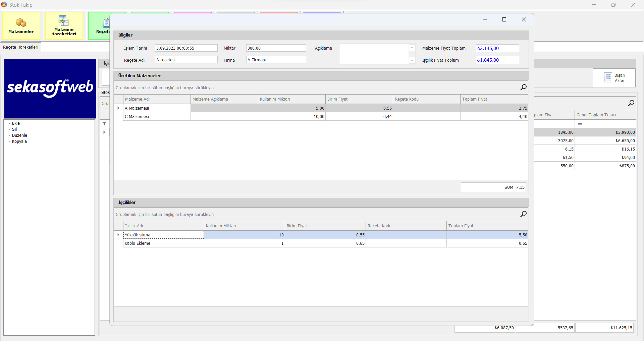Choose Kopyala from the left tree
The image size is (644, 341).
[19, 141]
